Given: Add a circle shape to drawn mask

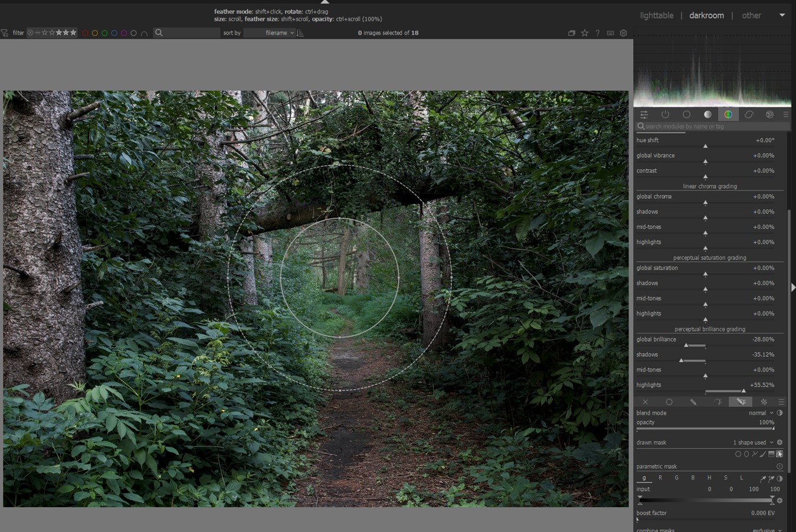Looking at the screenshot, I should (x=738, y=454).
